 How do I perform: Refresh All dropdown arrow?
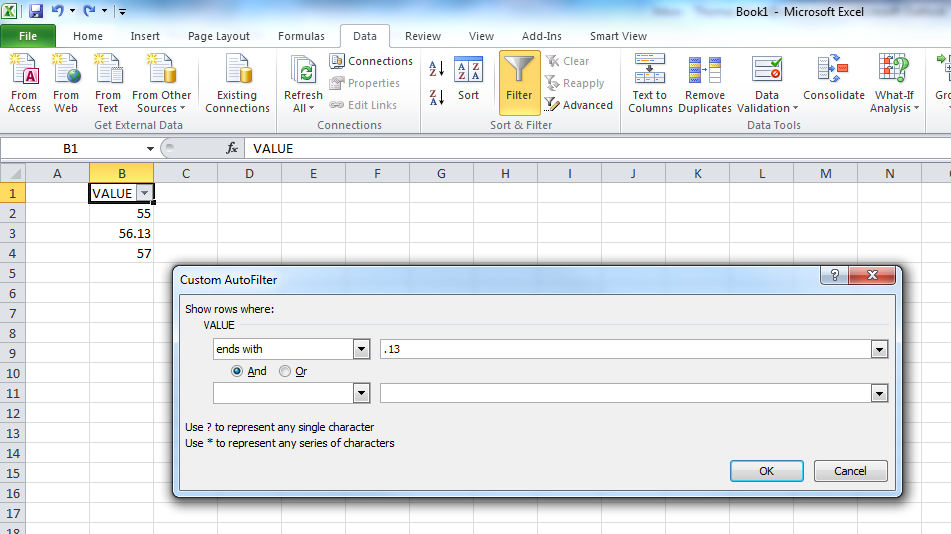311,109
